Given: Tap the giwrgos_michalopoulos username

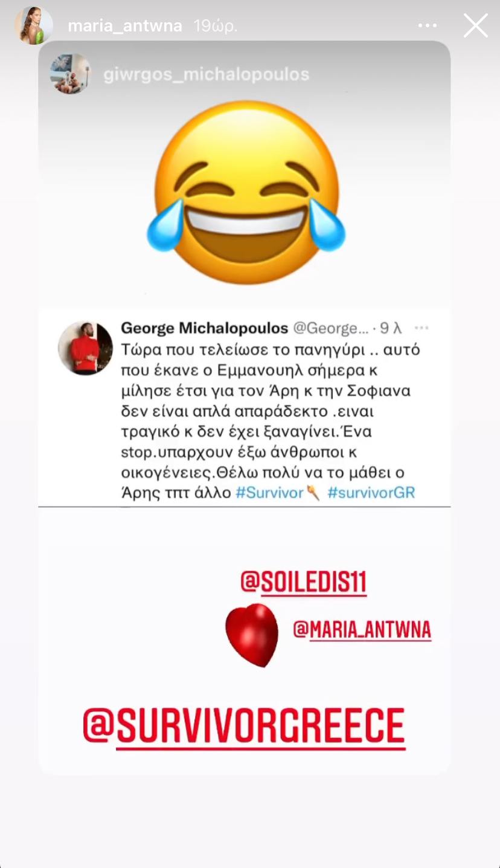Looking at the screenshot, I should point(206,74).
